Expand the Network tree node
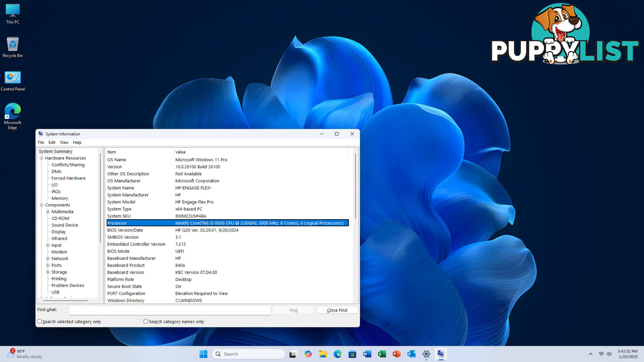The height and width of the screenshot is (362, 644). pos(48,259)
